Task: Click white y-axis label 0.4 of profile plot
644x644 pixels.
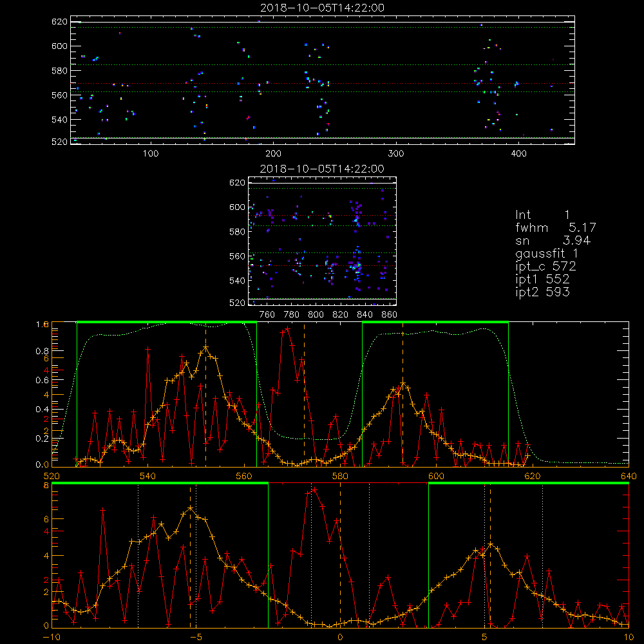Action: coord(43,410)
